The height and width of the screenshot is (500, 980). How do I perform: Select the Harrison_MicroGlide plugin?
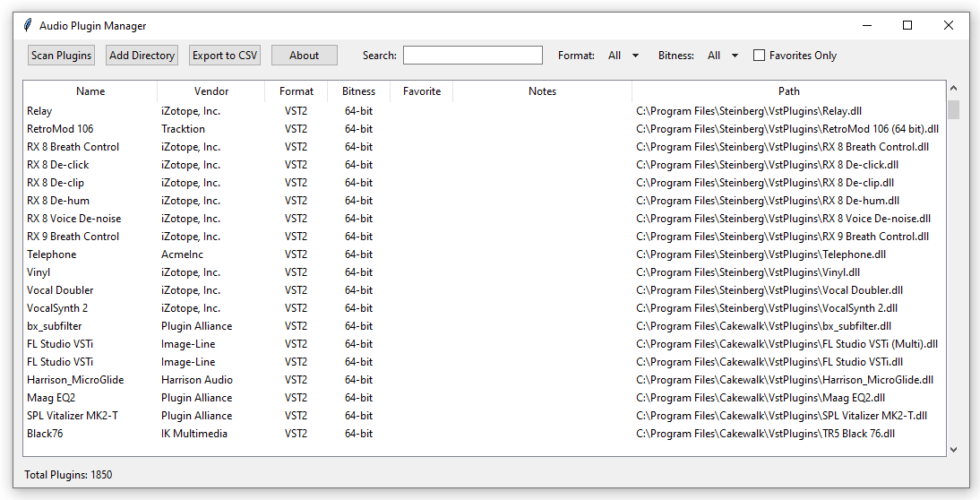(485, 380)
